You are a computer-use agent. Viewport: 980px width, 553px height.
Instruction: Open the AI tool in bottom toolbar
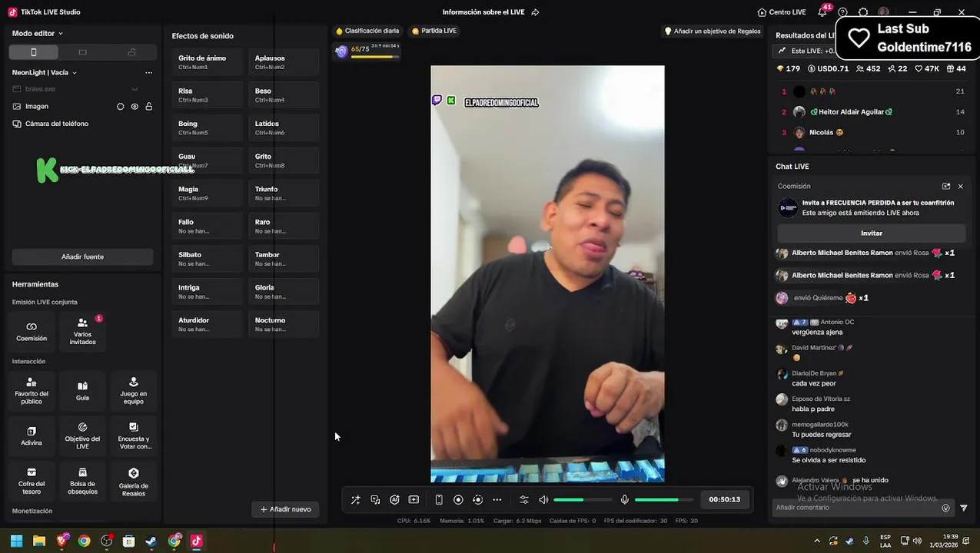pos(394,500)
